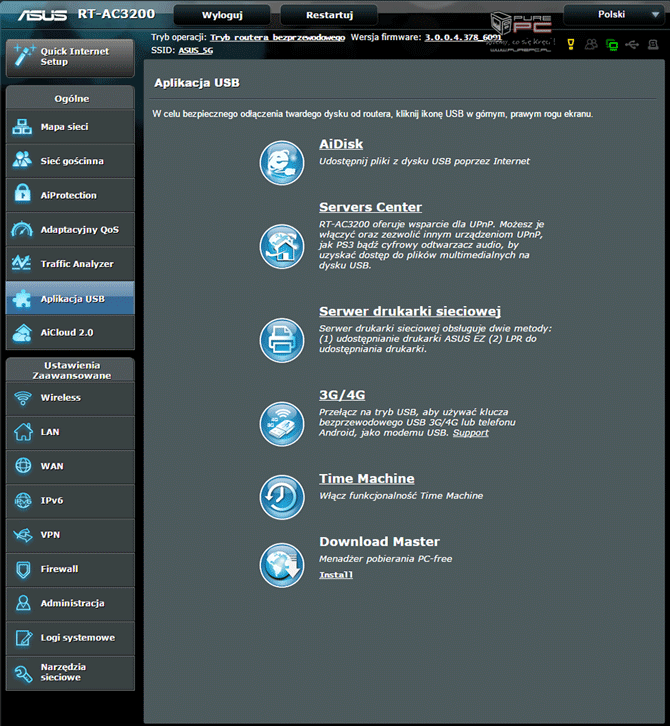The image size is (670, 726).
Task: Click the Traffic Analyzer graph icon
Action: point(21,263)
